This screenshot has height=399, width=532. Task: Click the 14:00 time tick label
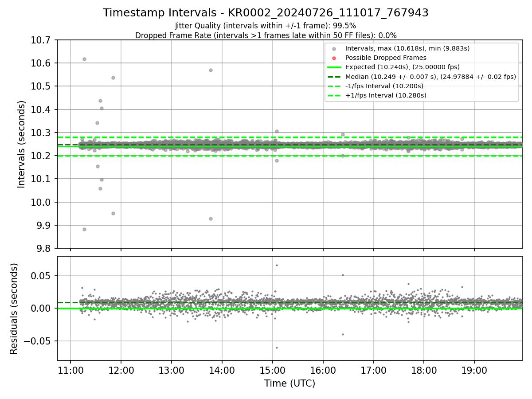[x=222, y=370]
